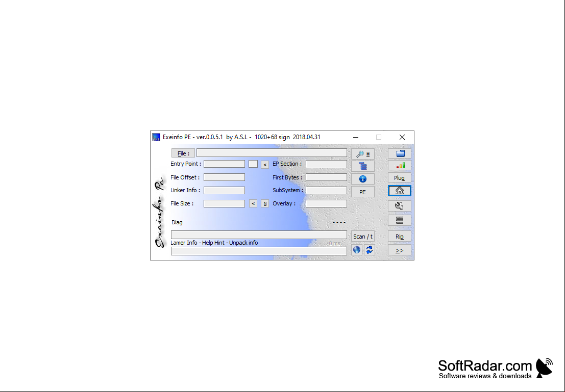
Task: Click the File : button
Action: (x=183, y=153)
